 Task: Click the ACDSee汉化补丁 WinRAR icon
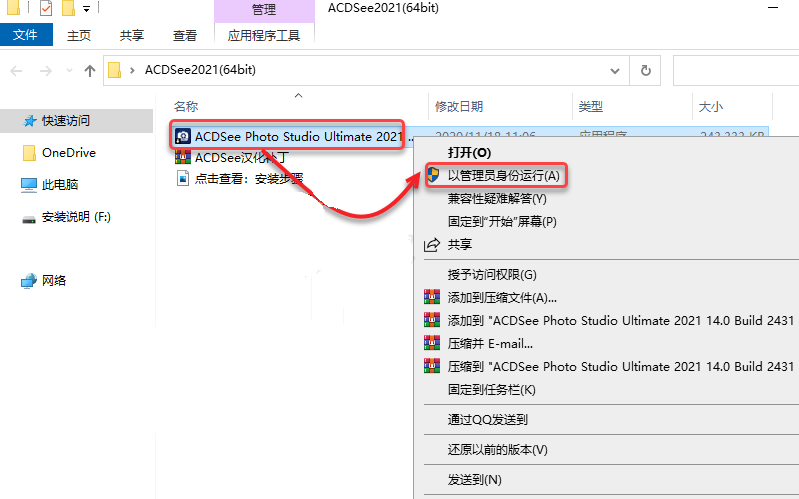182,157
